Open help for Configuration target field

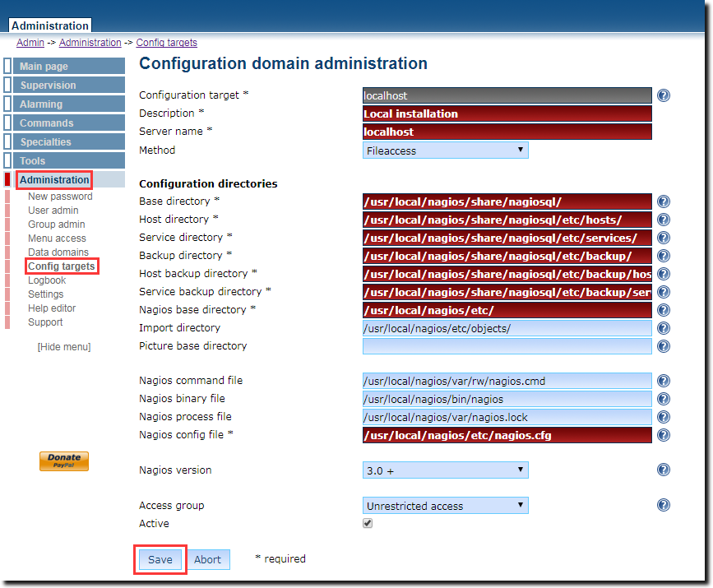(x=664, y=95)
